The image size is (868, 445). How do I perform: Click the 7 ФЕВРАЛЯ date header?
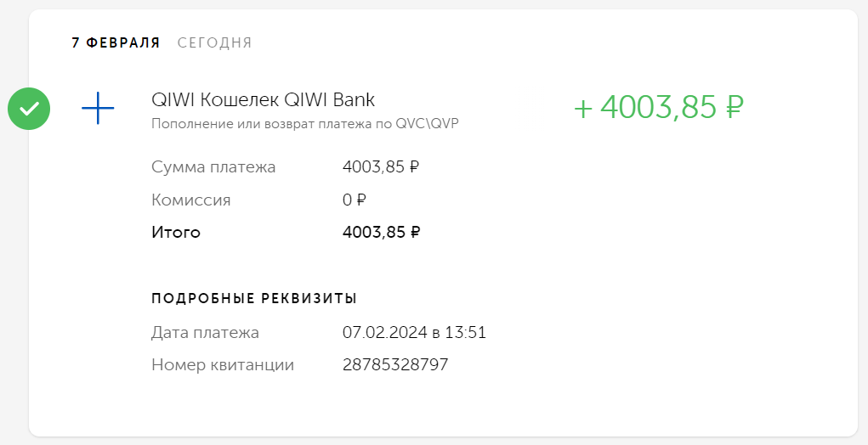point(116,42)
